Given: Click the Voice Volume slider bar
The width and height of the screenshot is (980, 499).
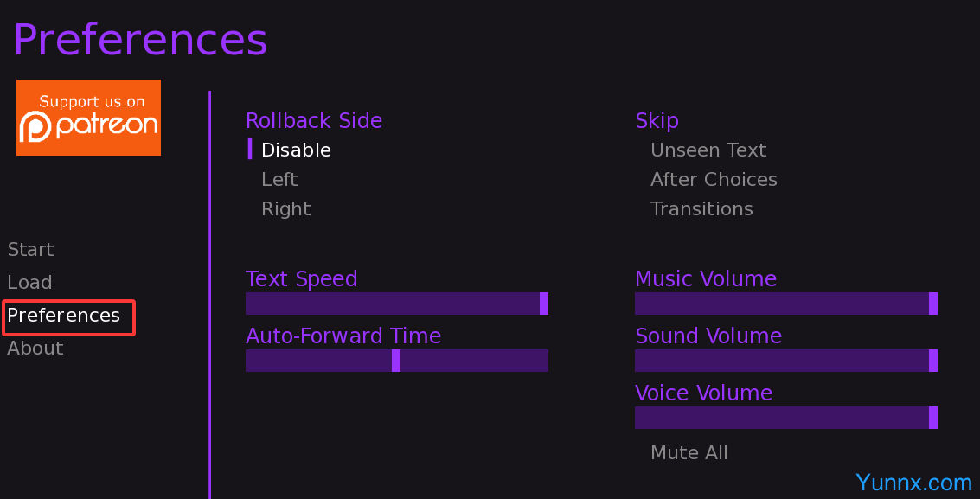Looking at the screenshot, I should [x=782, y=418].
